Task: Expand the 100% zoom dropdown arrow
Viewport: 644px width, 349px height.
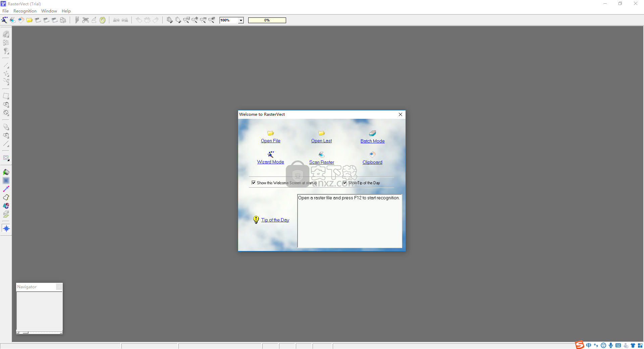Action: coord(241,20)
